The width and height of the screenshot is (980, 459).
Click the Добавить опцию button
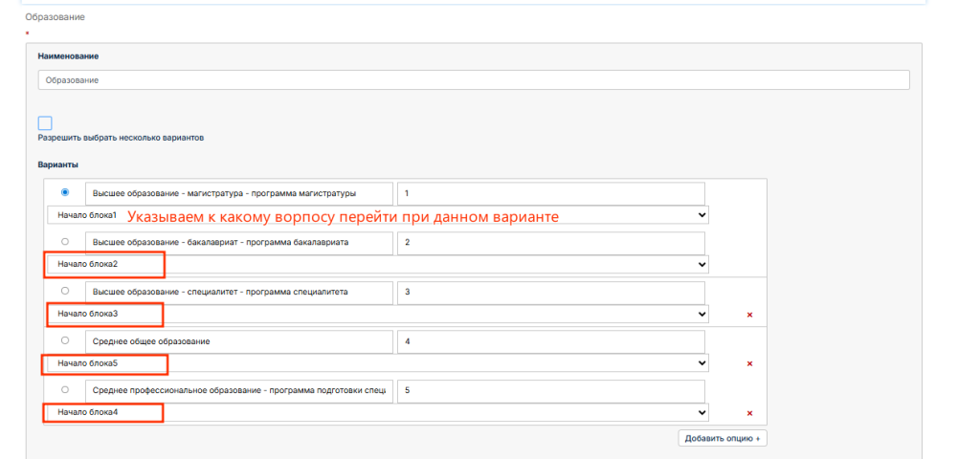pos(723,438)
